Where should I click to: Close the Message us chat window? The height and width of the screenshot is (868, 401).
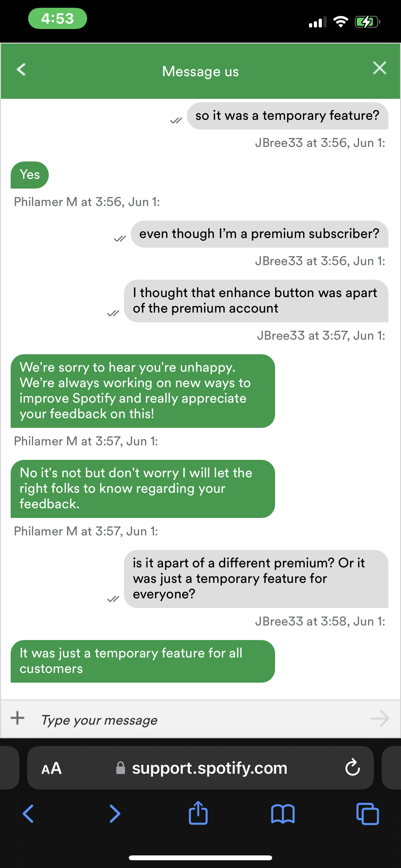click(x=379, y=68)
